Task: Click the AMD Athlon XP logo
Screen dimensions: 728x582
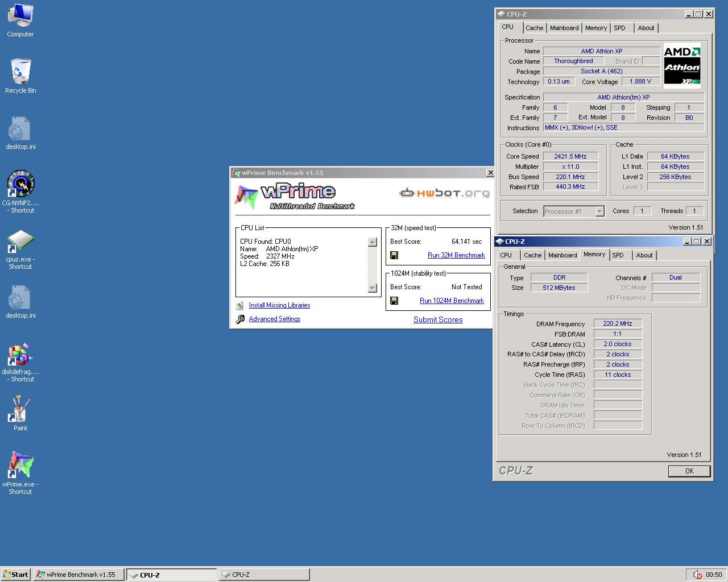Action: click(682, 66)
